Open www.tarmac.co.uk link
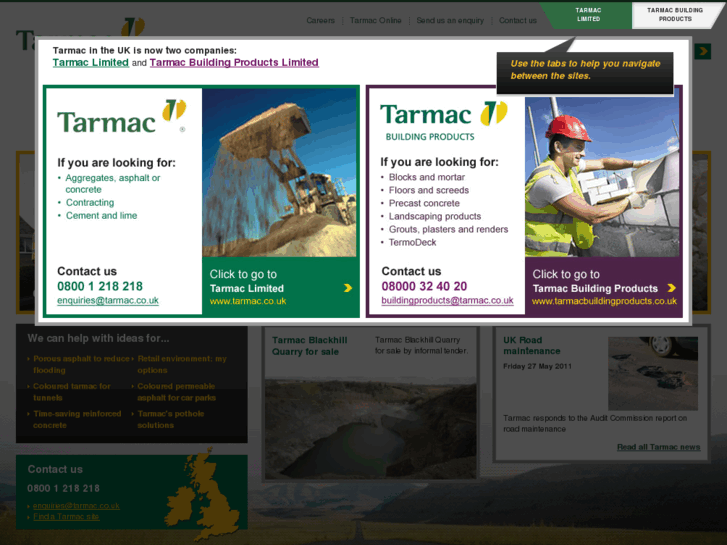 coord(248,301)
